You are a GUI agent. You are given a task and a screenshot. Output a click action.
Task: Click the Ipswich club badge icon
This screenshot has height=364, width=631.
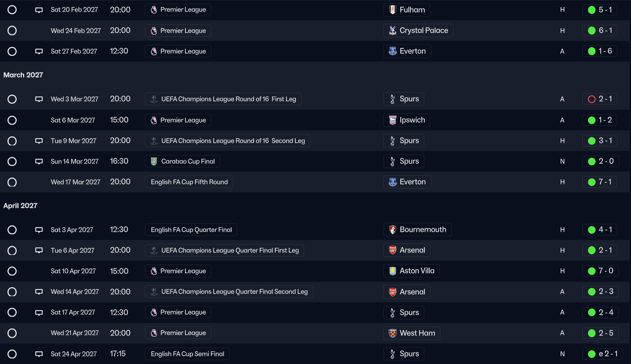(393, 120)
